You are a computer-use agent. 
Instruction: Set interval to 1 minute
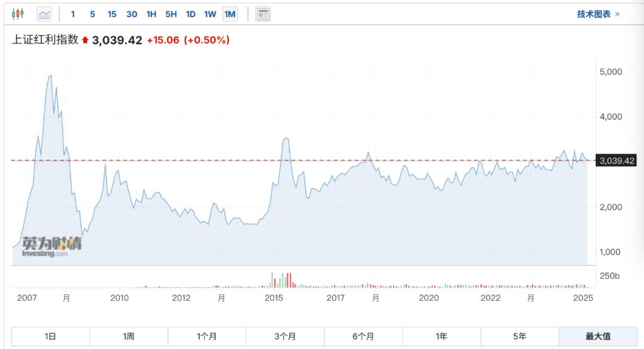(73, 14)
